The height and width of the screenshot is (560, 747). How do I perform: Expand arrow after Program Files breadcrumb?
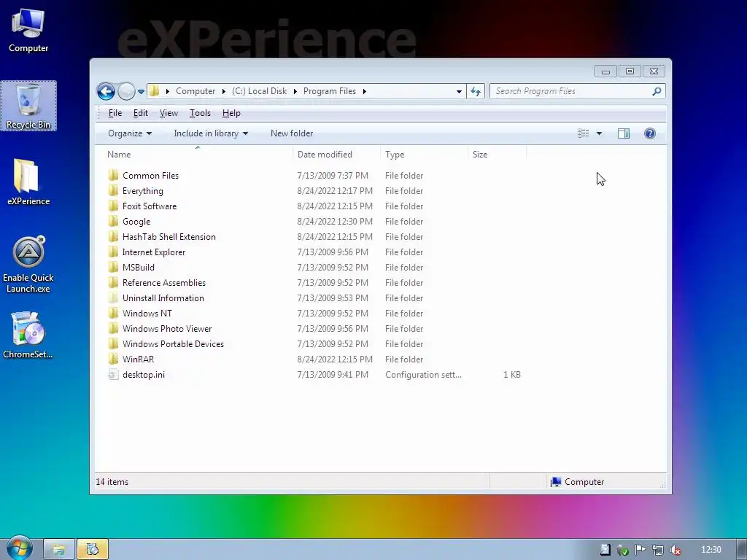click(365, 91)
